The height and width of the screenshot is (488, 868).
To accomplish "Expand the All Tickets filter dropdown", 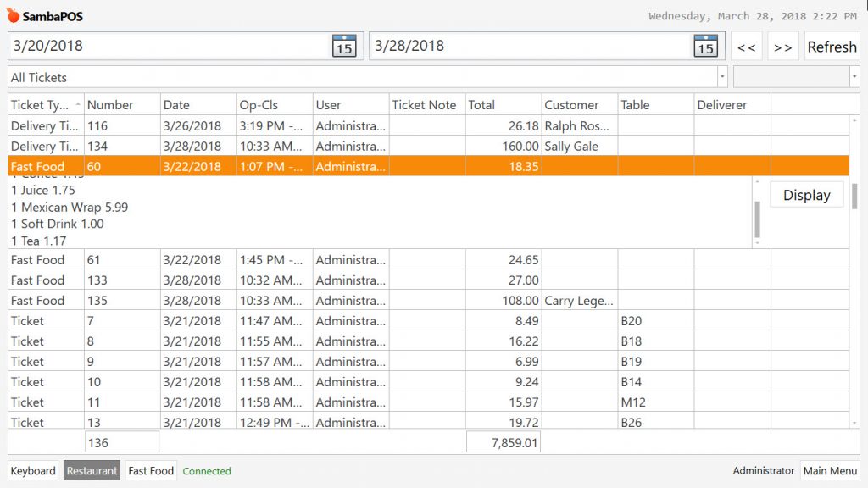I will tap(722, 77).
